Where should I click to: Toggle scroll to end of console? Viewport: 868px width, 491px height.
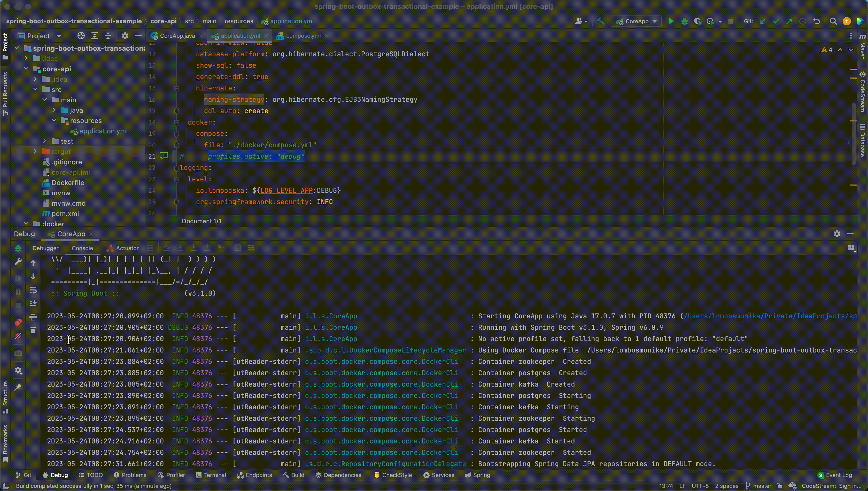tap(33, 303)
